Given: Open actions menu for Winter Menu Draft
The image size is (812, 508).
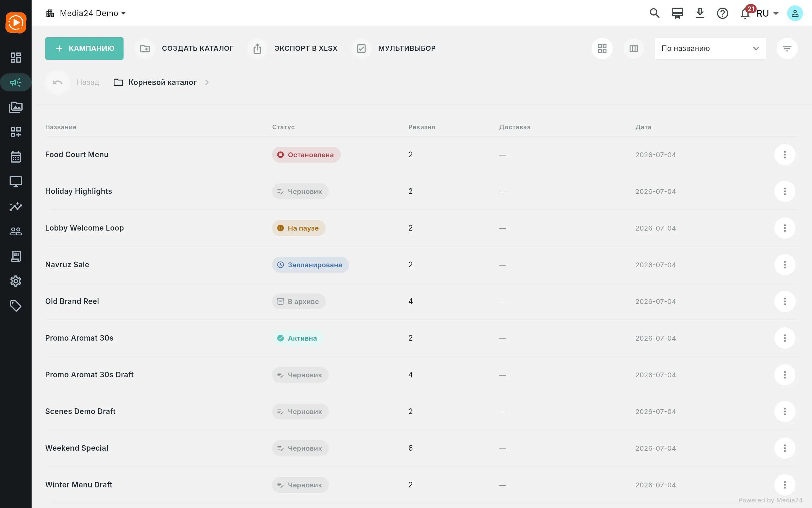Looking at the screenshot, I should tap(785, 485).
